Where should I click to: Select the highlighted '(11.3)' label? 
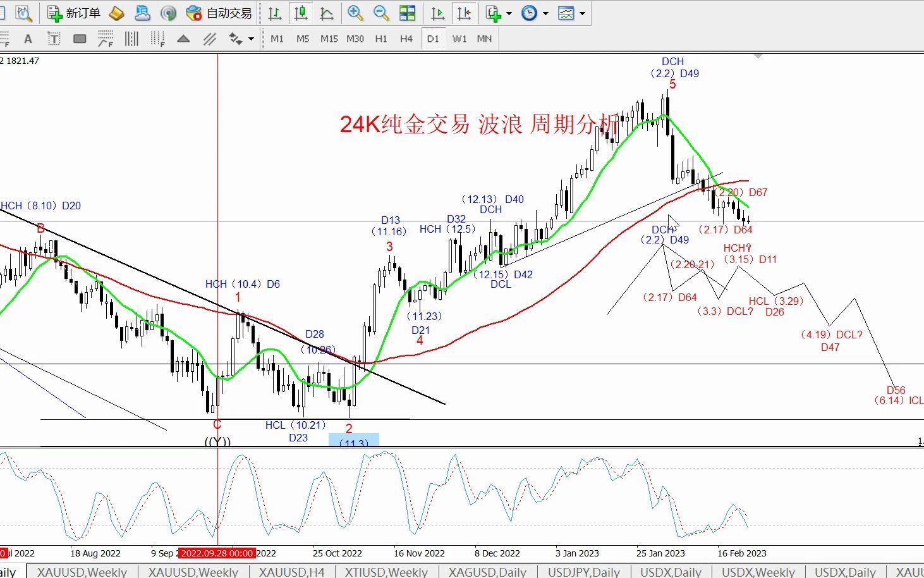353,441
